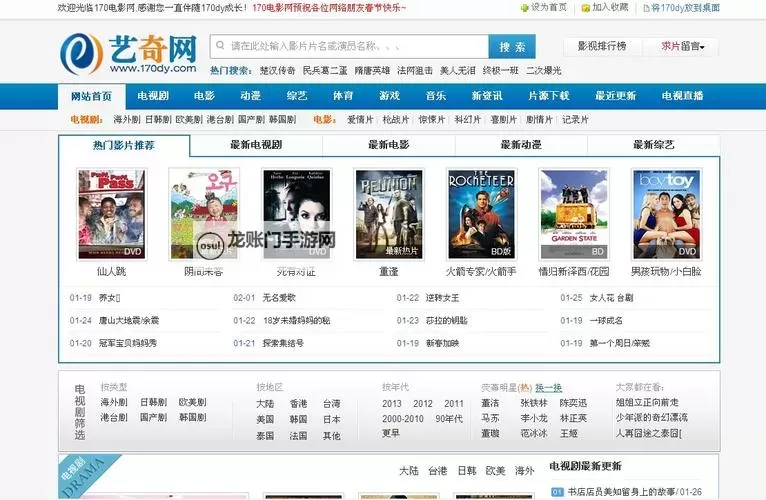Open 电视剧 in navigation bar
The width and height of the screenshot is (766, 500).
tap(153, 96)
